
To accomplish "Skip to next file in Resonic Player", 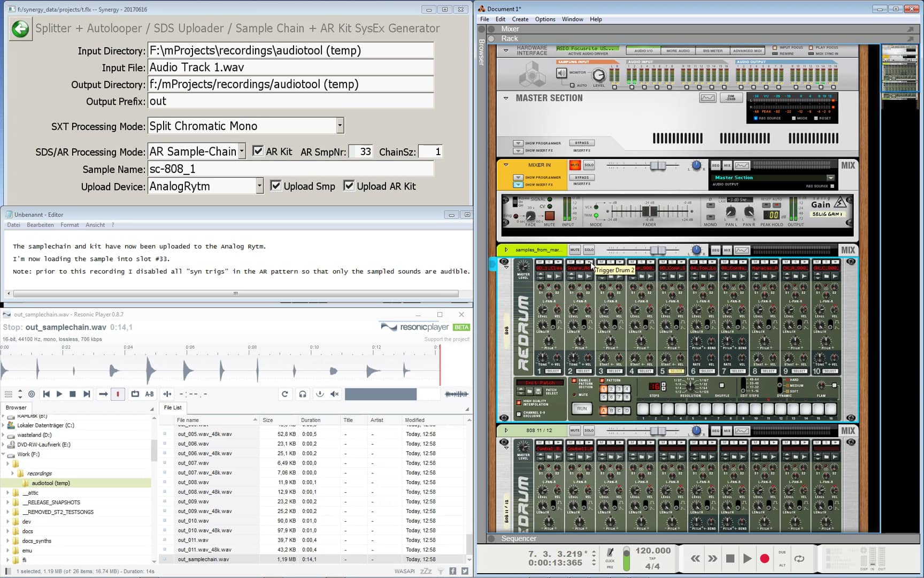I will (x=87, y=394).
